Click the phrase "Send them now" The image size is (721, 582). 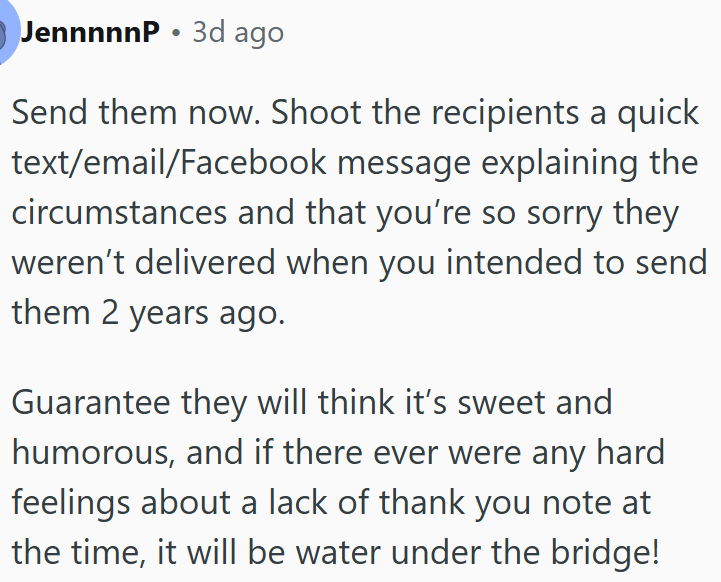click(x=133, y=112)
